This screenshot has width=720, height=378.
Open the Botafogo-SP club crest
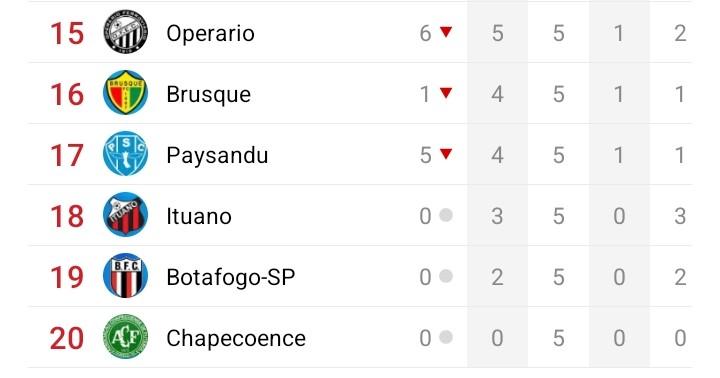coord(125,276)
